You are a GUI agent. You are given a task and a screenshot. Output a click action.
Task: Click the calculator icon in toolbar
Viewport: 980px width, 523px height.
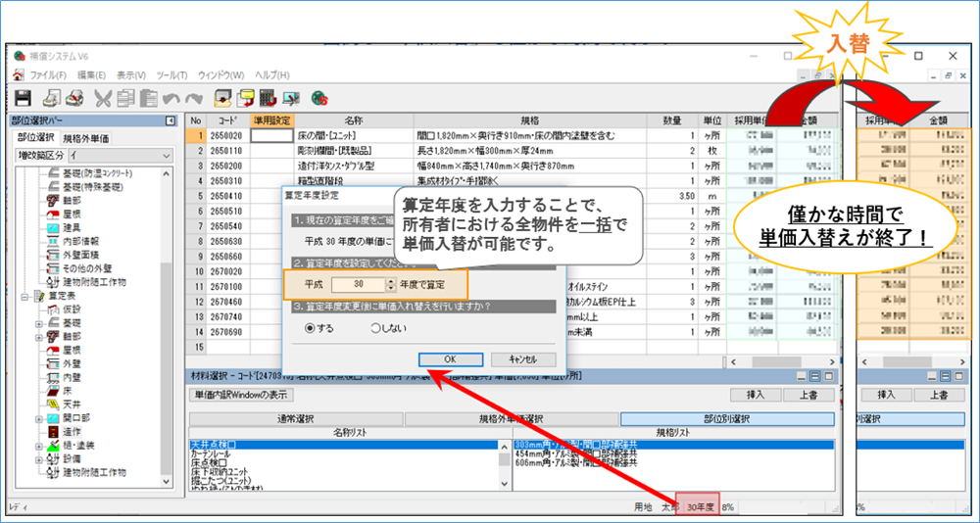pos(268,98)
